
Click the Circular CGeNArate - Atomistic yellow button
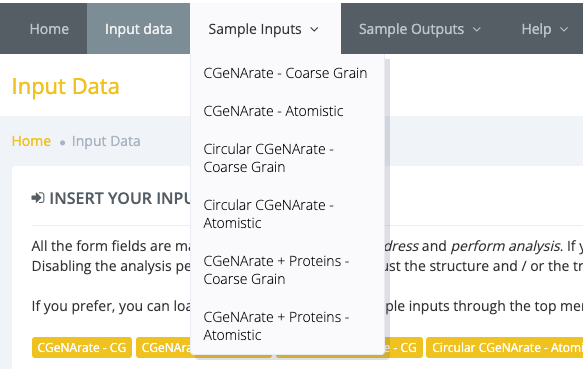(505, 347)
